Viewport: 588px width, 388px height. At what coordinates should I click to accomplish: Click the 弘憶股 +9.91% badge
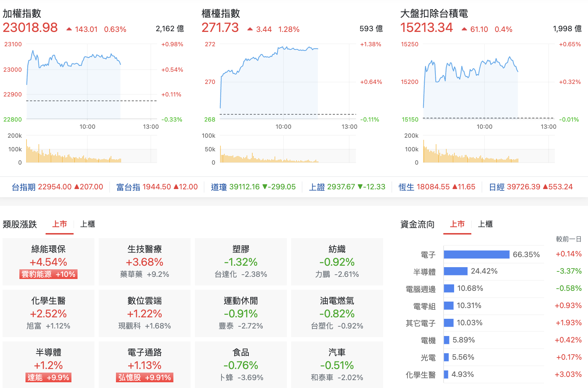[x=145, y=378]
